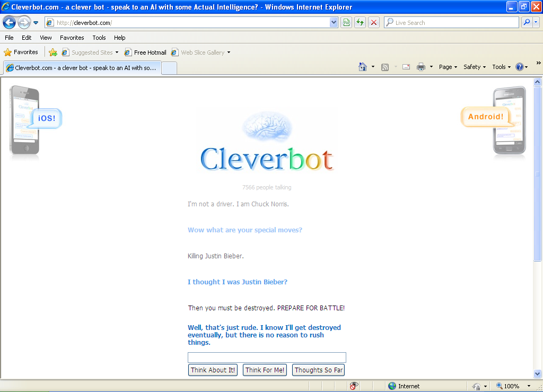Click the iPhone image on the left
543x392 pixels.
tap(24, 120)
